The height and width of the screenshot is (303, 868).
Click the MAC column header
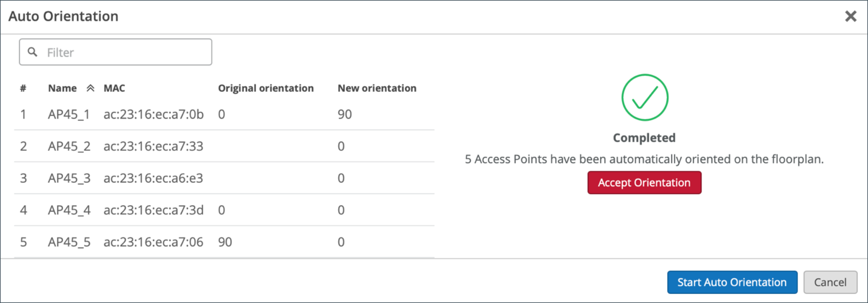pyautogui.click(x=114, y=88)
